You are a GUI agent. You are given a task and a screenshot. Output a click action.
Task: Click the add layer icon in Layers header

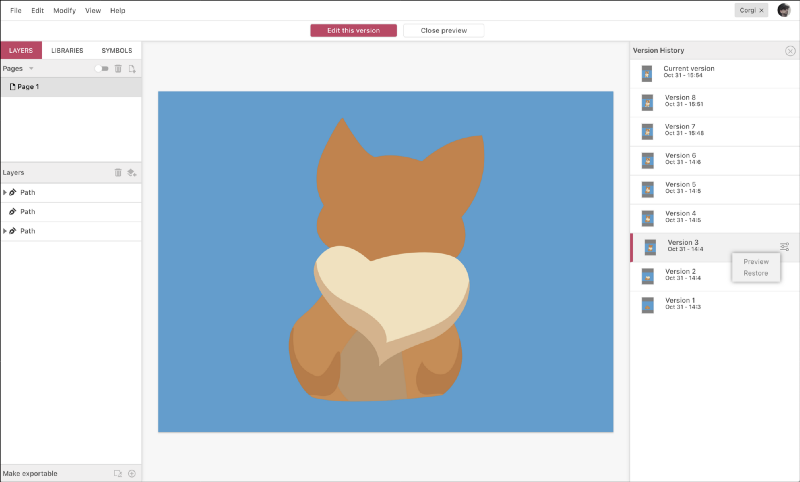click(x=131, y=172)
